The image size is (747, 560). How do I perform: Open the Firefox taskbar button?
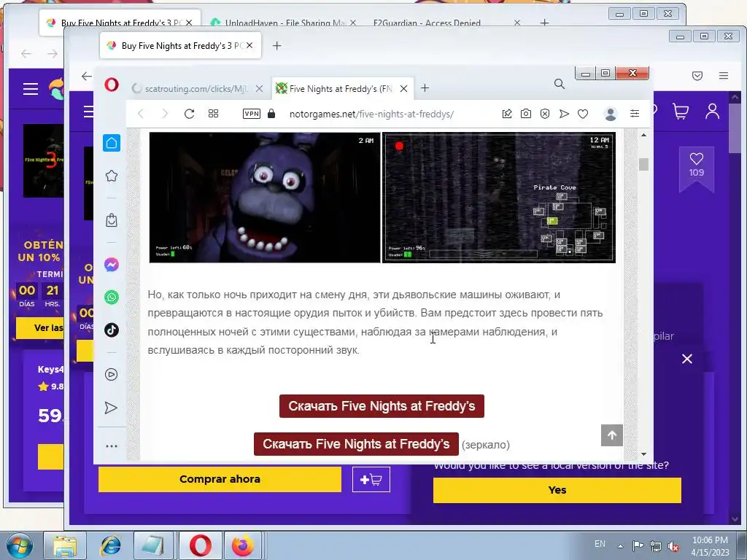(243, 545)
